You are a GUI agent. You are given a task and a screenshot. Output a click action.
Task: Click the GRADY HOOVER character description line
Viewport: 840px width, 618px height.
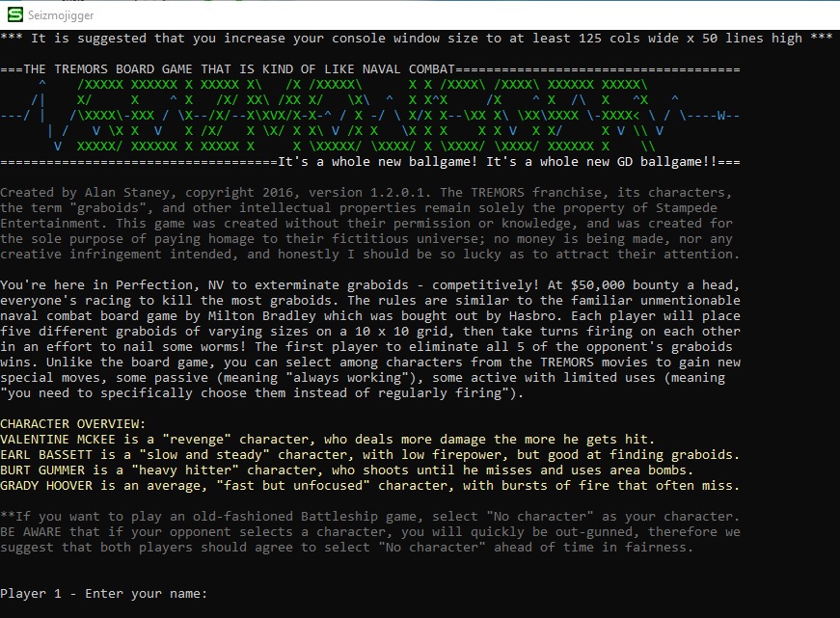(x=369, y=486)
